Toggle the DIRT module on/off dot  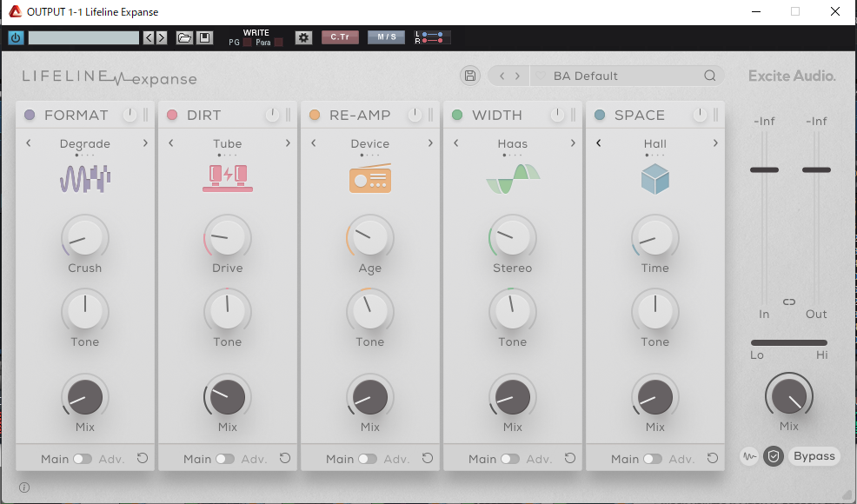tap(171, 115)
